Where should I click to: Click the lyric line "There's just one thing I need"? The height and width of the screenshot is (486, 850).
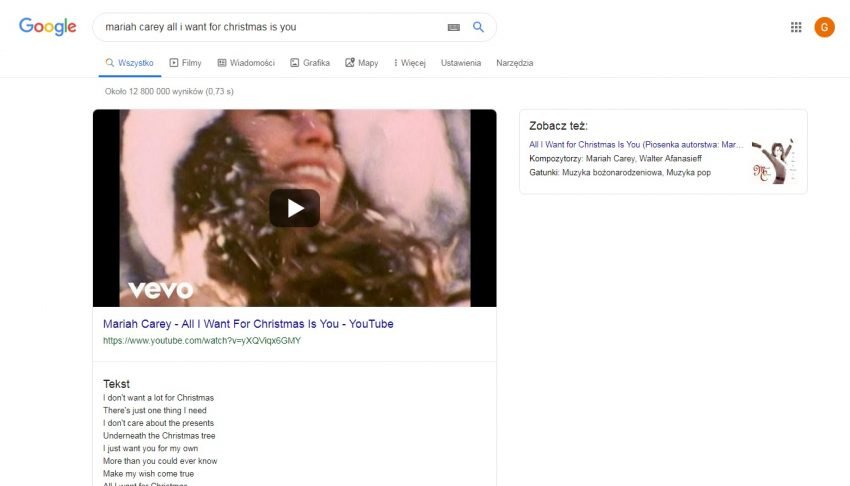point(154,410)
